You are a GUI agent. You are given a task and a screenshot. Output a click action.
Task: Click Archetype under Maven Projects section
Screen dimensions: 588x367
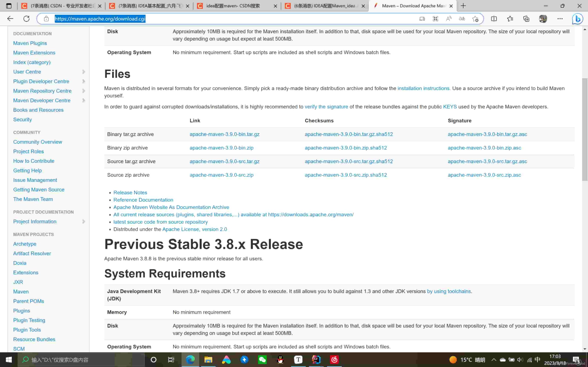point(25,244)
